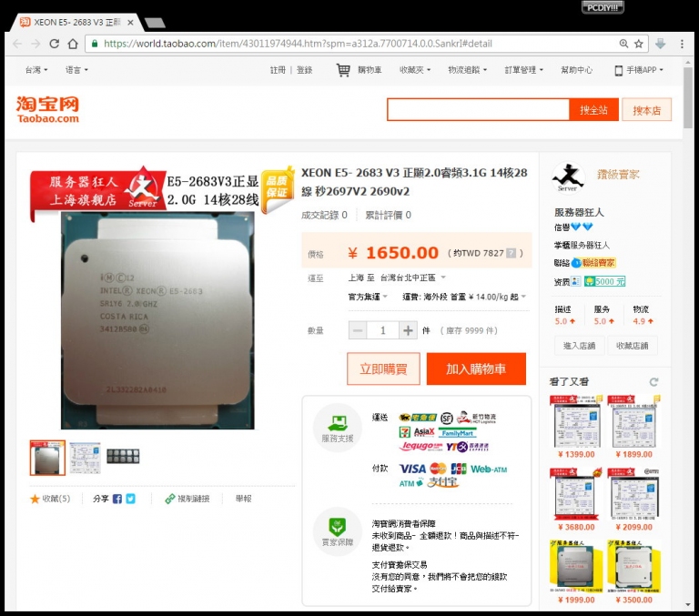Click the browser back arrow
The height and width of the screenshot is (616, 699).
coord(17,44)
